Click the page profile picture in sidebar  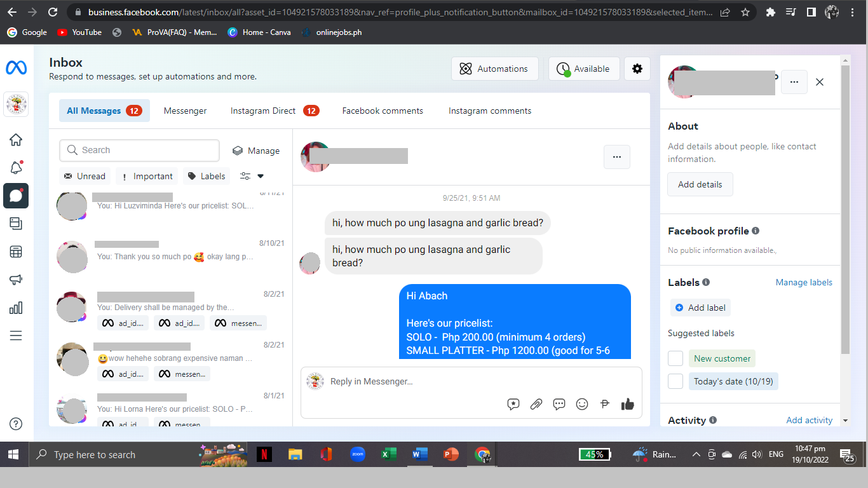pyautogui.click(x=16, y=104)
